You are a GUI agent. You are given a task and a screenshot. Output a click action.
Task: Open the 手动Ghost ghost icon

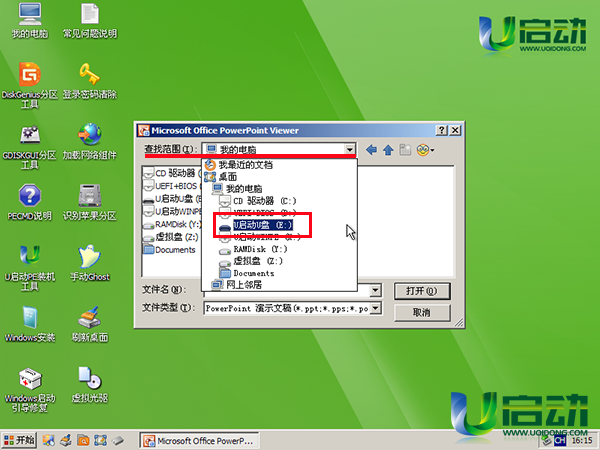click(90, 263)
